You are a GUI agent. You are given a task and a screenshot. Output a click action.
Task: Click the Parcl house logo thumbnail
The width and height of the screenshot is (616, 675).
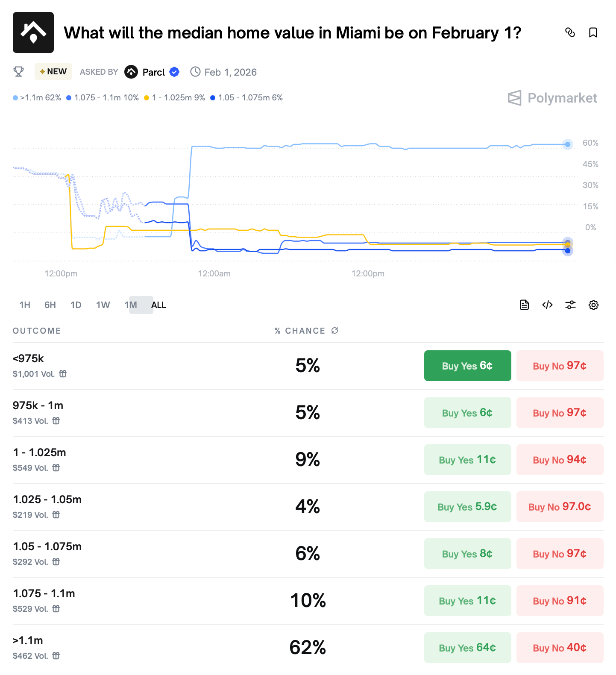click(33, 32)
